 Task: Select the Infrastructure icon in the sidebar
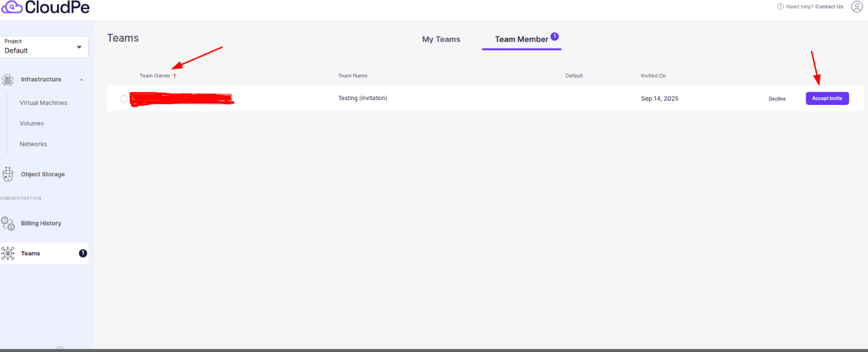point(8,79)
